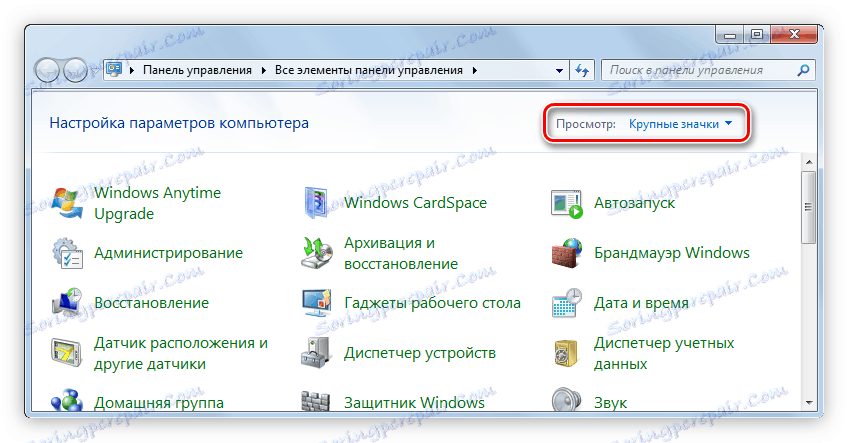Open the Защитник Windows wall icon
This screenshot has width=849, height=443.
(x=316, y=401)
